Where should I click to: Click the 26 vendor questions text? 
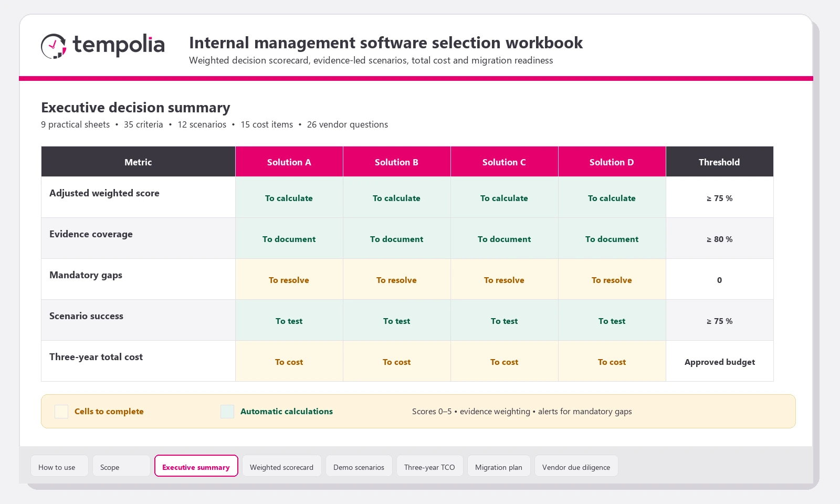[348, 124]
